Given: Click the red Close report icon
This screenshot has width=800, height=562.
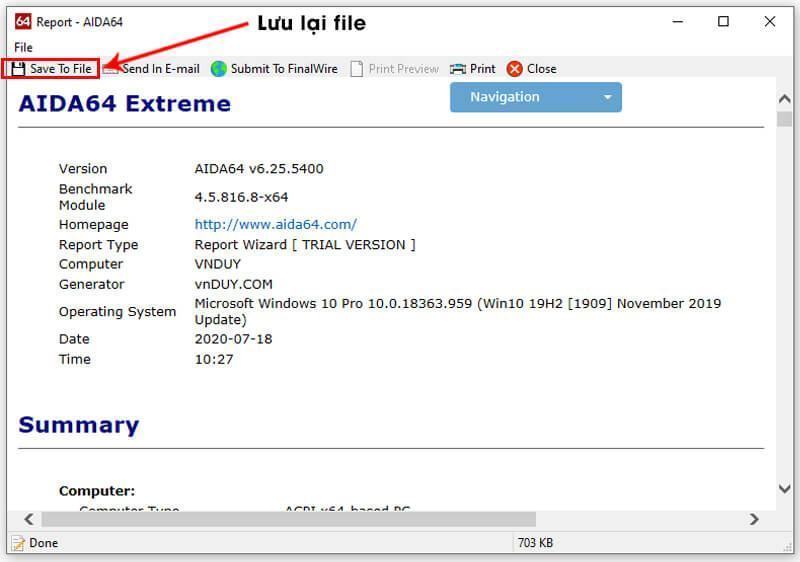Looking at the screenshot, I should pyautogui.click(x=515, y=69).
